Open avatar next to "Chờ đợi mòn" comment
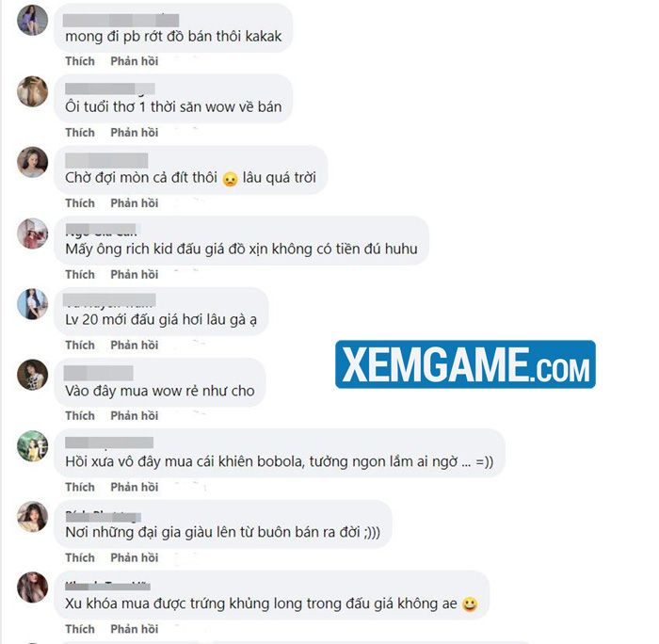Image resolution: width=659 pixels, height=644 pixels. click(x=32, y=162)
